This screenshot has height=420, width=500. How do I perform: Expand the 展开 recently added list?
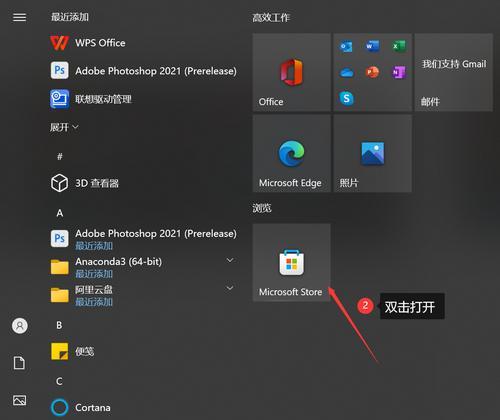click(64, 127)
